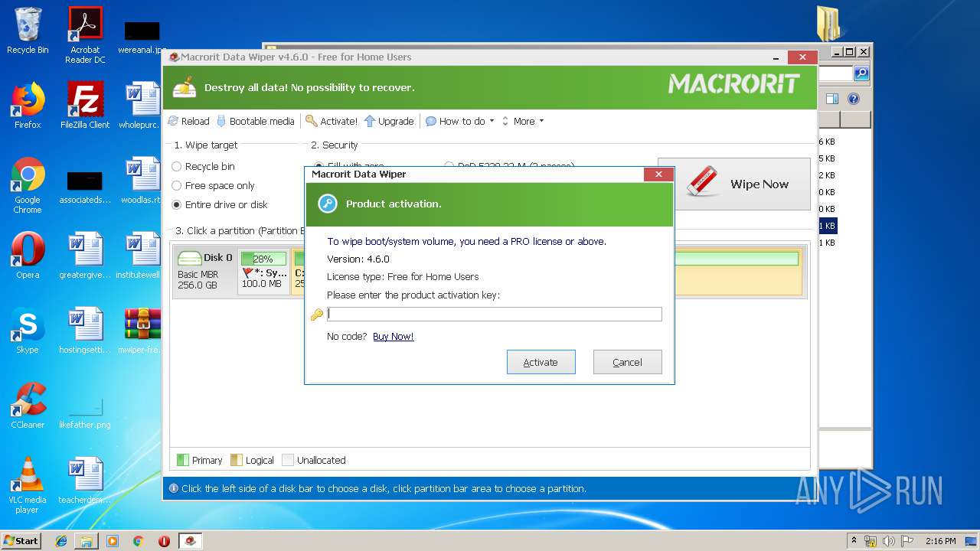
Task: Open Windows Explorer taskbar icon
Action: (x=87, y=540)
